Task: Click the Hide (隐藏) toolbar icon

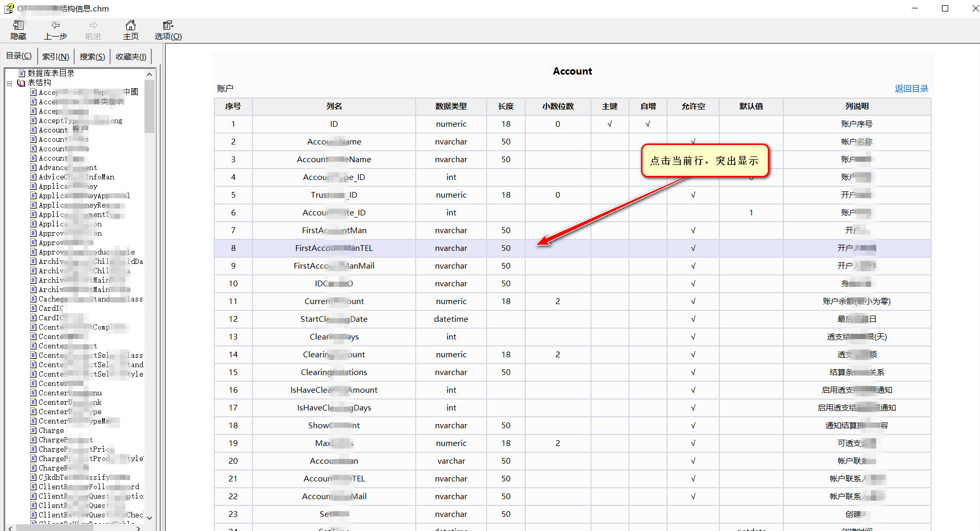Action: click(x=18, y=26)
